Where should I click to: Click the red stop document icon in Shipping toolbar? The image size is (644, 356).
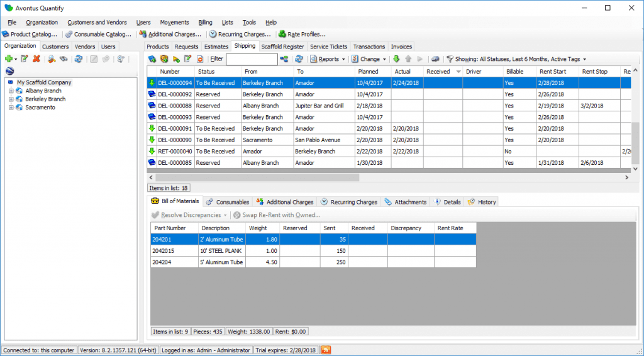[200, 59]
